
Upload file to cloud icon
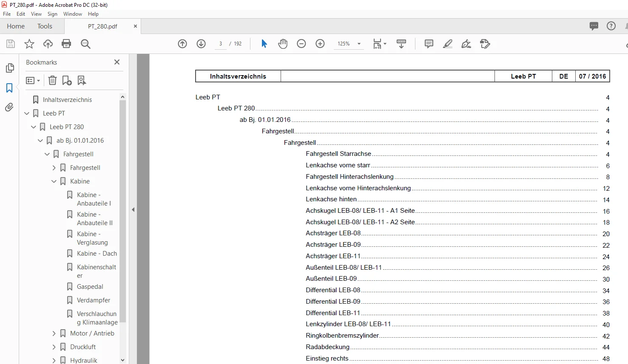(x=48, y=44)
